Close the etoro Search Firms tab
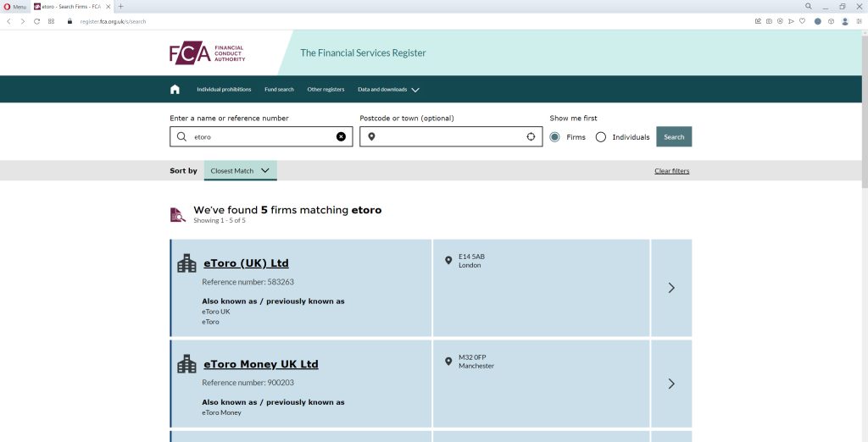Image resolution: width=868 pixels, height=442 pixels. [108, 7]
